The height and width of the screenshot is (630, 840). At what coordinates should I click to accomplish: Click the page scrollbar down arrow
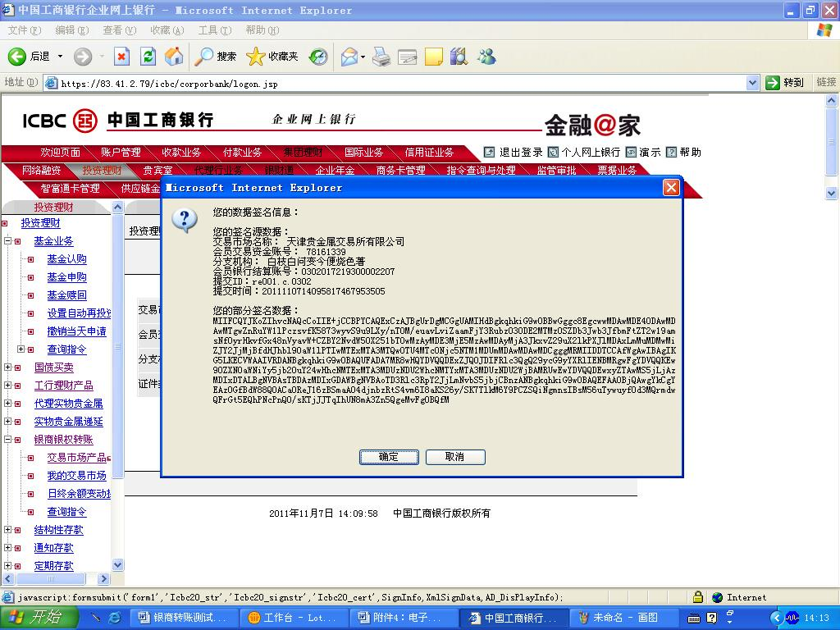pyautogui.click(x=832, y=193)
